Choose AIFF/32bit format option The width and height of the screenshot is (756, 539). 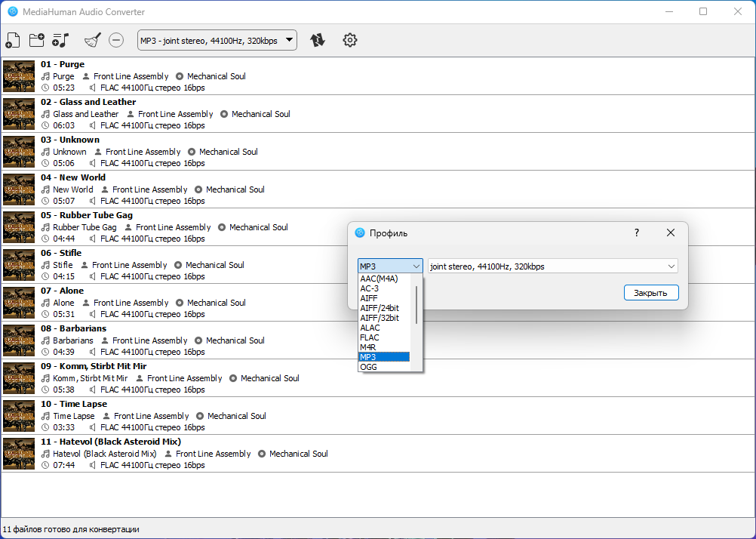click(384, 318)
